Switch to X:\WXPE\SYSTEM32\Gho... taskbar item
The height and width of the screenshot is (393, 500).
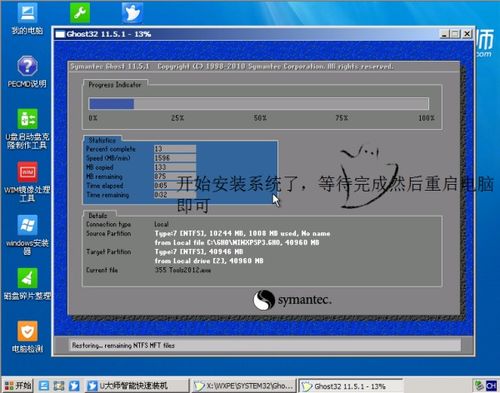[x=244, y=386]
